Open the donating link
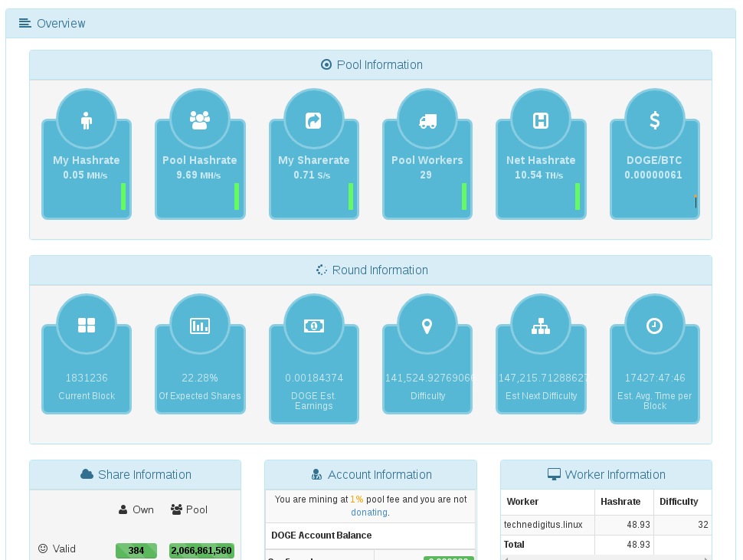Image resolution: width=743 pixels, height=560 pixels. coord(369,513)
